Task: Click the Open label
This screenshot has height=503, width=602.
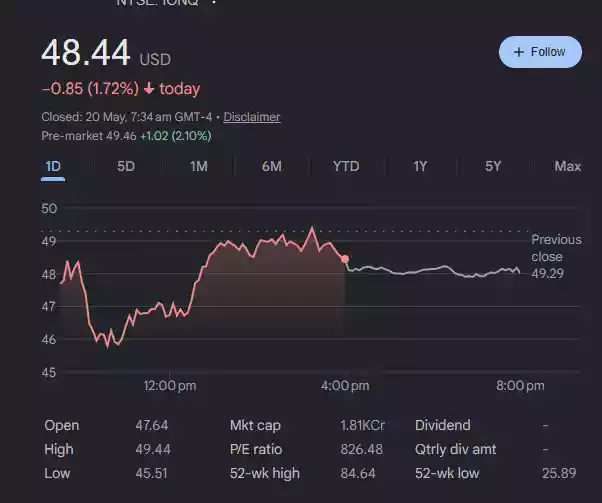Action: tap(61, 425)
